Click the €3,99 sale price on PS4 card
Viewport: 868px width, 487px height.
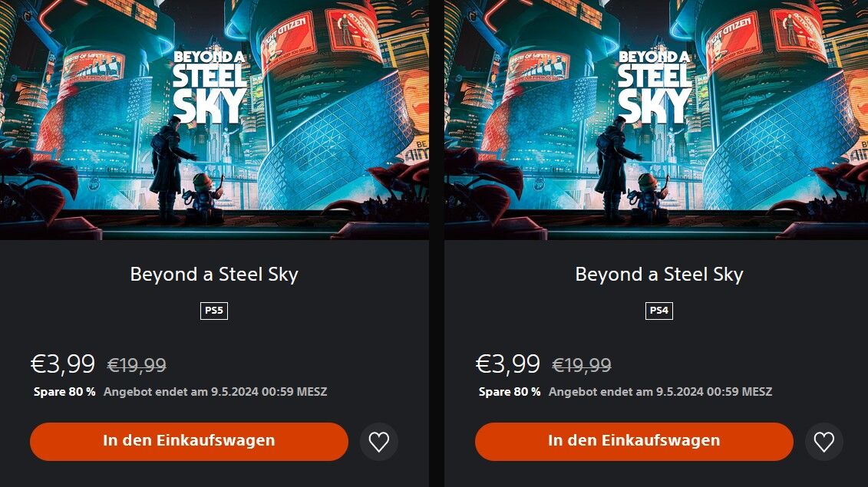(507, 364)
